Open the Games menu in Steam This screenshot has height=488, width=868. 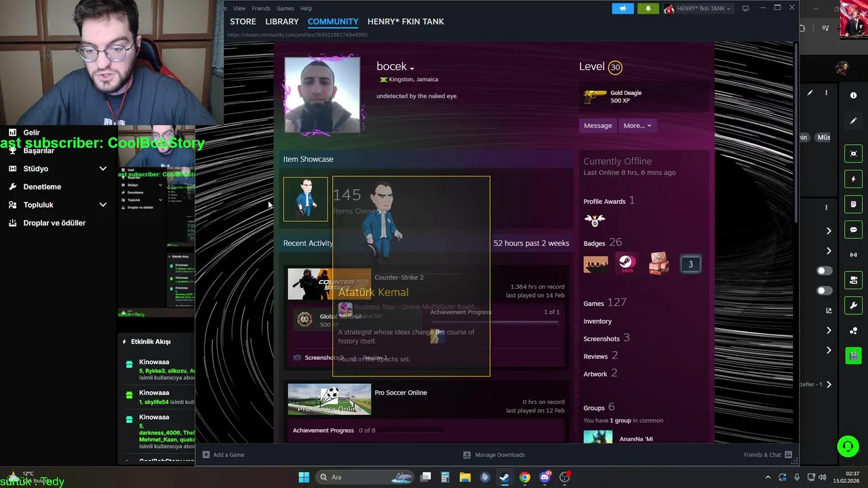285,8
